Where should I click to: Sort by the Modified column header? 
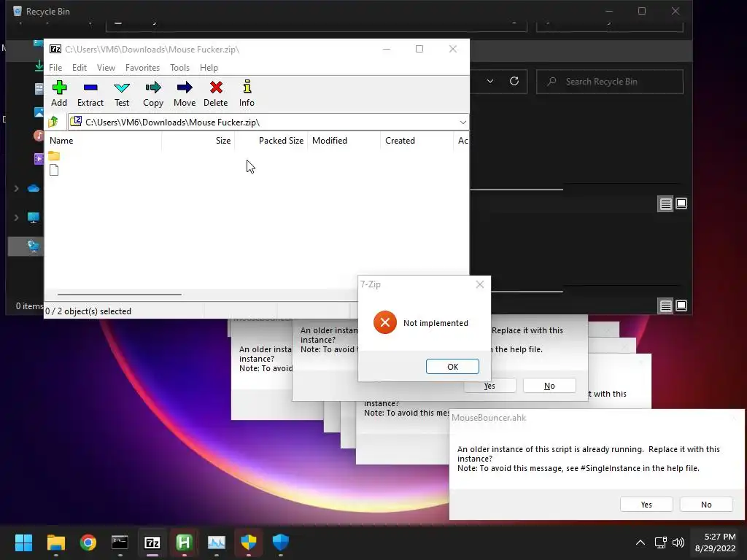tap(344, 141)
